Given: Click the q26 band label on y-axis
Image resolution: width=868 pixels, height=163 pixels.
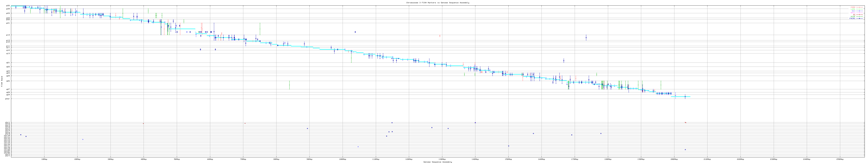Looking at the screenshot, I should click(x=8, y=81).
